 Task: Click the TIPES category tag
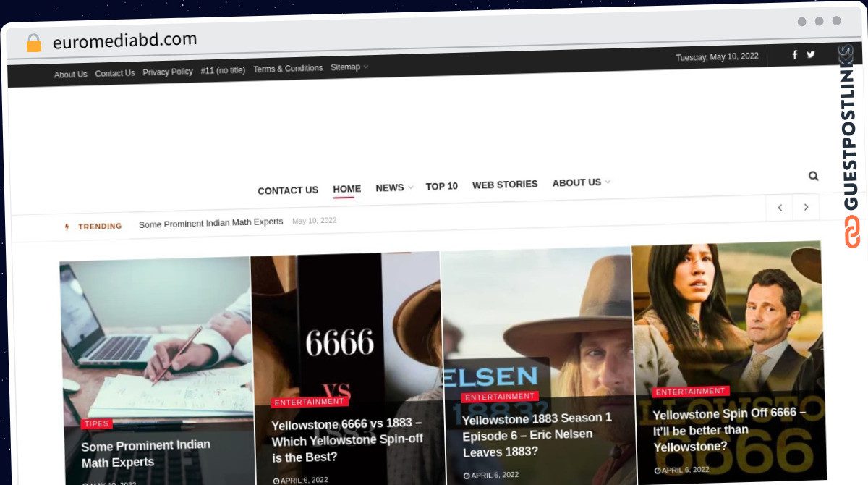pos(96,424)
